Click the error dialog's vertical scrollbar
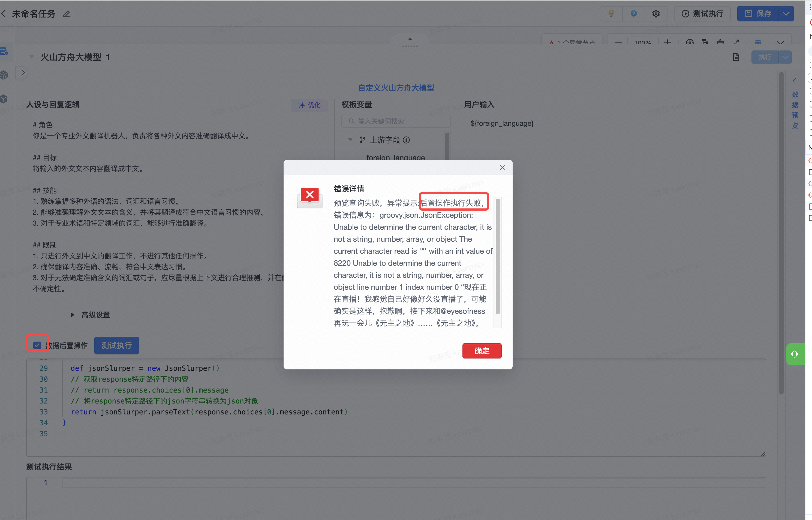Image resolution: width=812 pixels, height=520 pixels. click(x=497, y=257)
